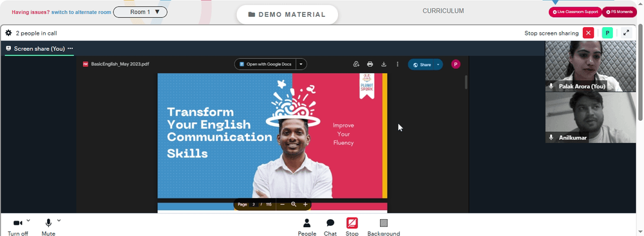Click red PDF file type icon

coord(86,64)
